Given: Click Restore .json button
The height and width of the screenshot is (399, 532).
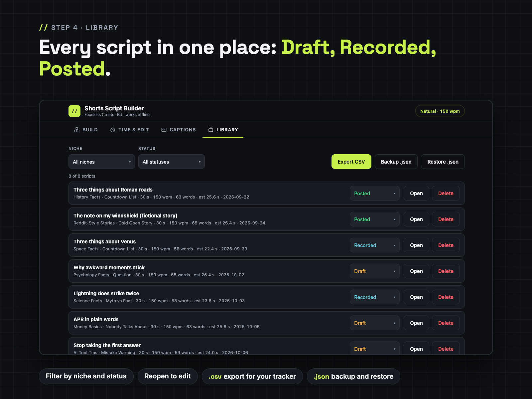Looking at the screenshot, I should [x=443, y=162].
